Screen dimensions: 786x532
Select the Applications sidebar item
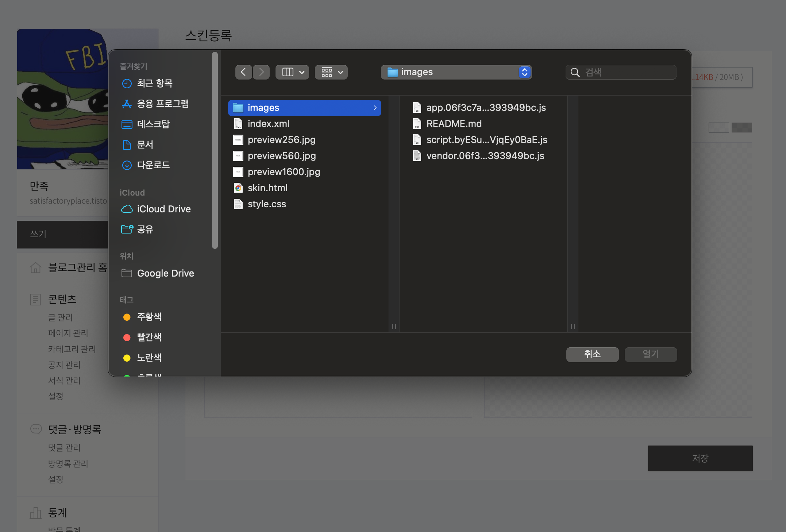coord(162,104)
